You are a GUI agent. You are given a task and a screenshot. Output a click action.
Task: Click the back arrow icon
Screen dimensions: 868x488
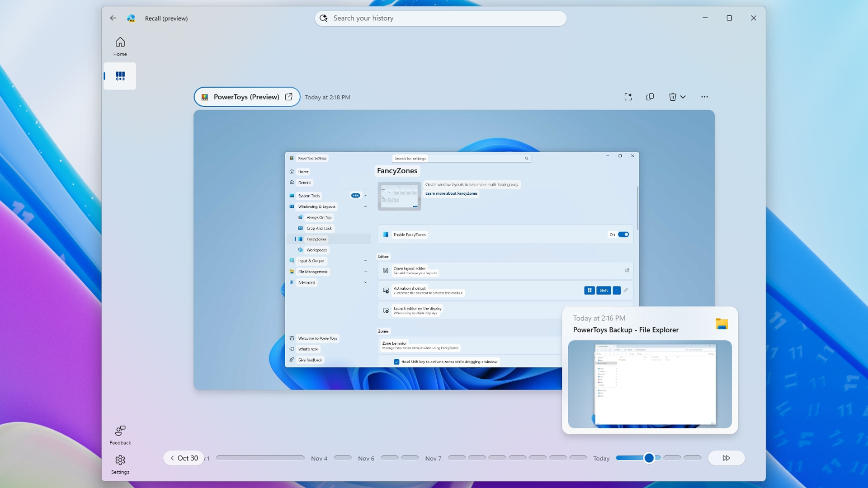tap(113, 18)
